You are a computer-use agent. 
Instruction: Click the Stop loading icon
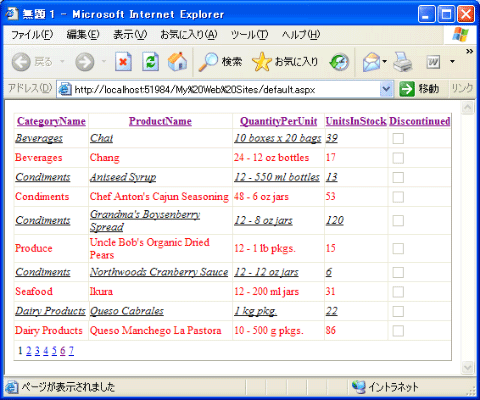(123, 62)
